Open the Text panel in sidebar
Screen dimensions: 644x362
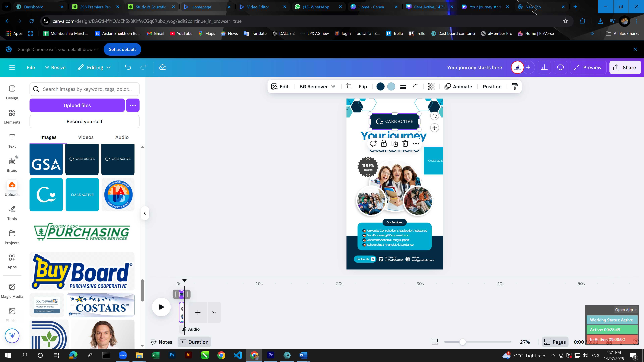(12, 141)
